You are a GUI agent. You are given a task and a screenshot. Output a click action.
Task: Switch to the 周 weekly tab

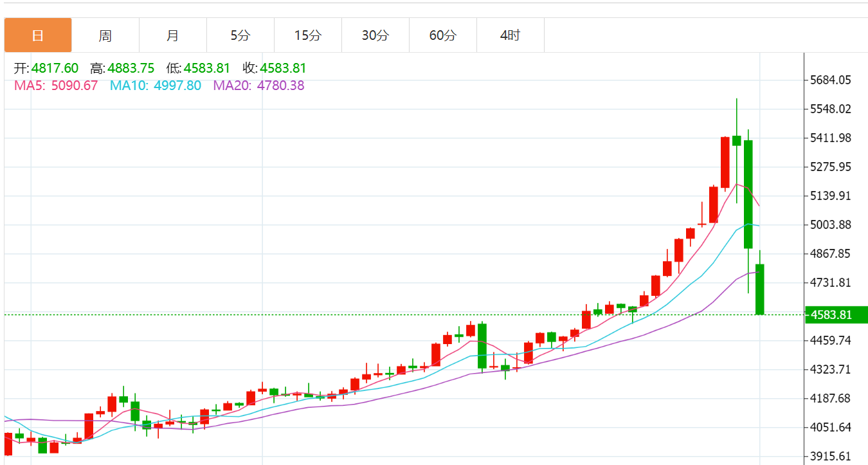click(105, 35)
